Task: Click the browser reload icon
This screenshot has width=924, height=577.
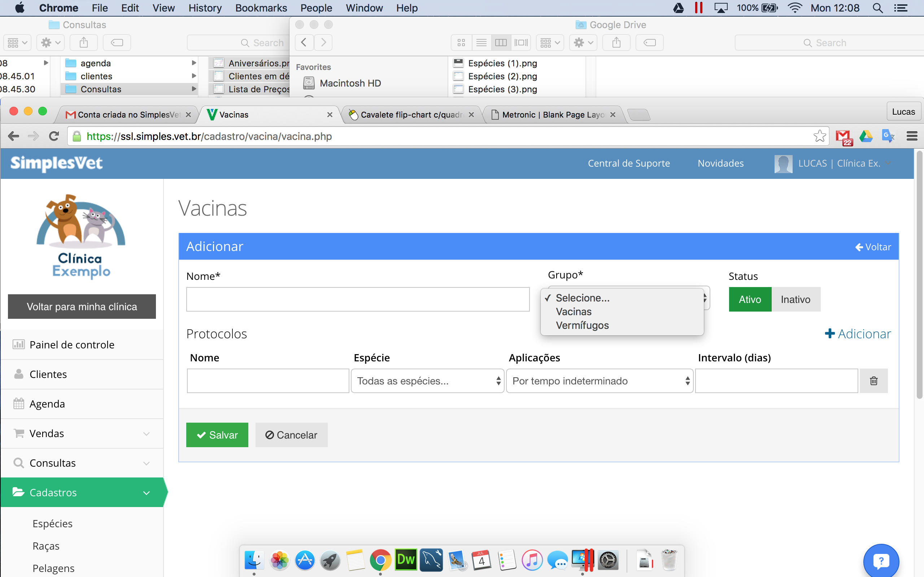Action: (54, 136)
